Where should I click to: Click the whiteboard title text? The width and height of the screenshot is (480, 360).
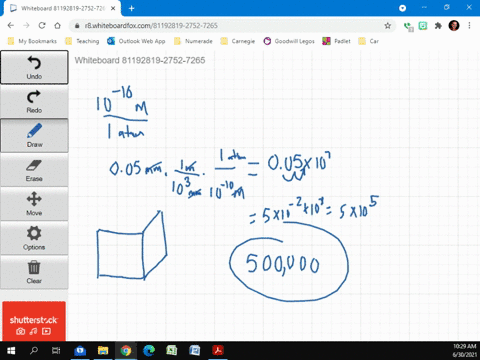pyautogui.click(x=140, y=60)
